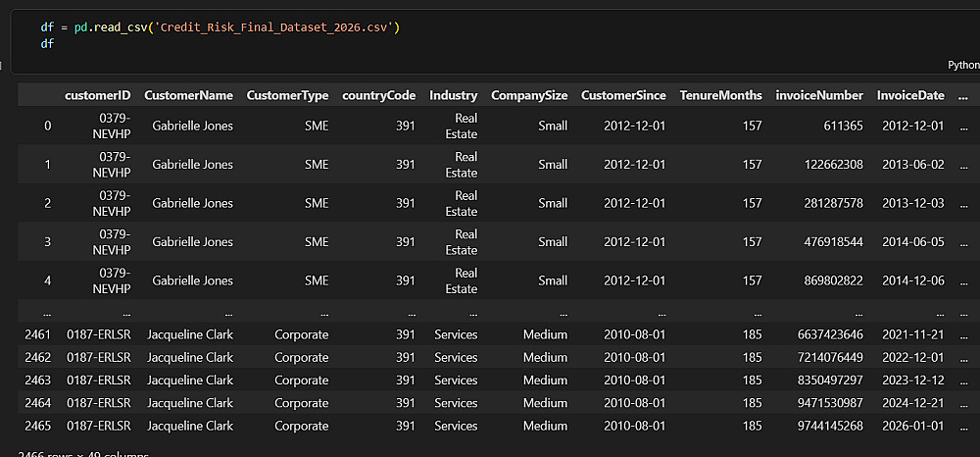Viewport: 980px width, 457px height.
Task: Click the InvoiceDate column header
Action: point(910,95)
